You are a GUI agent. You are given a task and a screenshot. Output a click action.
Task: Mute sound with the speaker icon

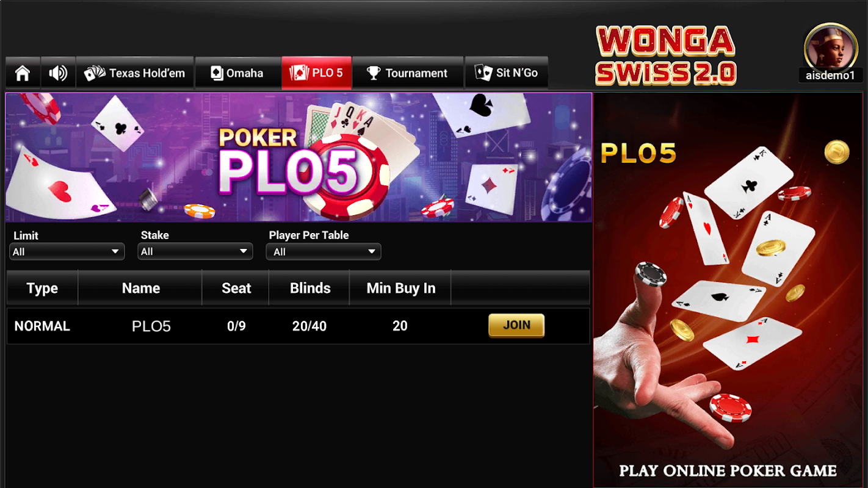click(x=58, y=73)
